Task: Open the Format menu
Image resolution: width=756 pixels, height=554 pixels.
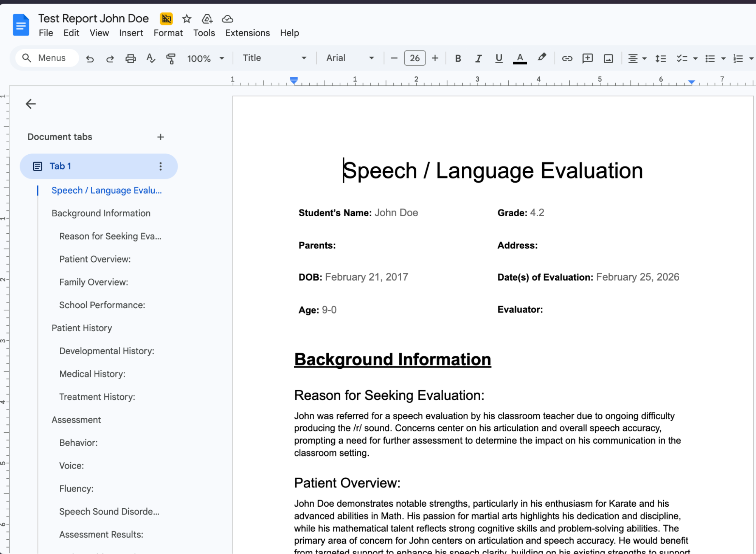Action: coord(168,33)
